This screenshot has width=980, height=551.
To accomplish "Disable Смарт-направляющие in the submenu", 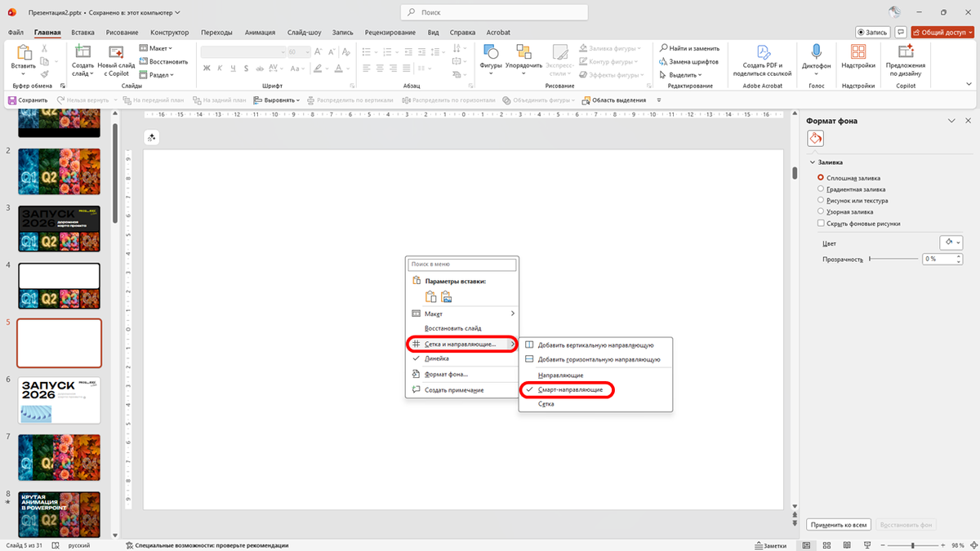I will tap(572, 389).
